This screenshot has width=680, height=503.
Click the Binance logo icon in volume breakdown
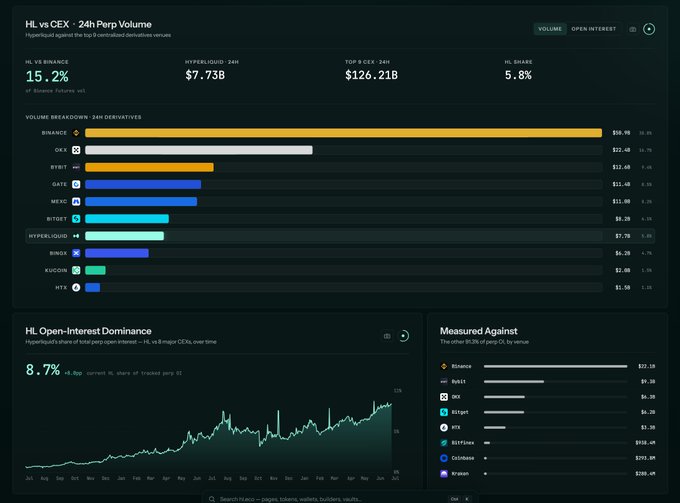(76, 133)
